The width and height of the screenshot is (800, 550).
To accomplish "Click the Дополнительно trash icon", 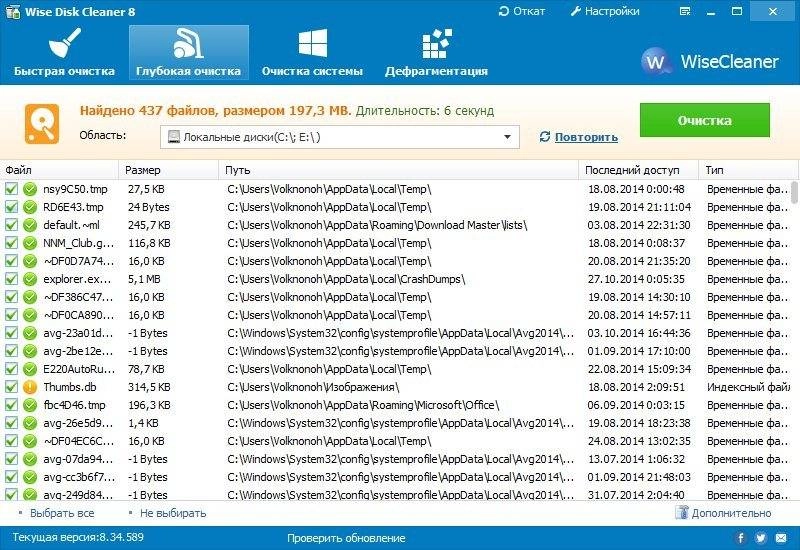I will (x=682, y=512).
